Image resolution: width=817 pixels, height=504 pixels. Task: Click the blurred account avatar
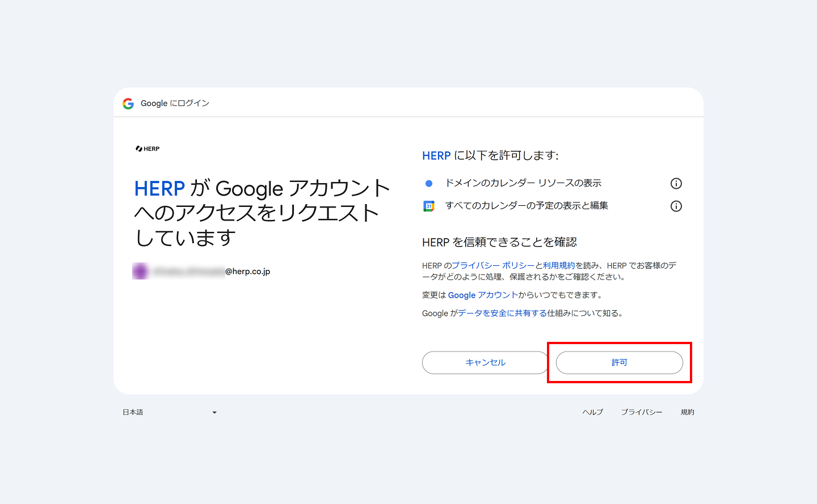tap(141, 271)
